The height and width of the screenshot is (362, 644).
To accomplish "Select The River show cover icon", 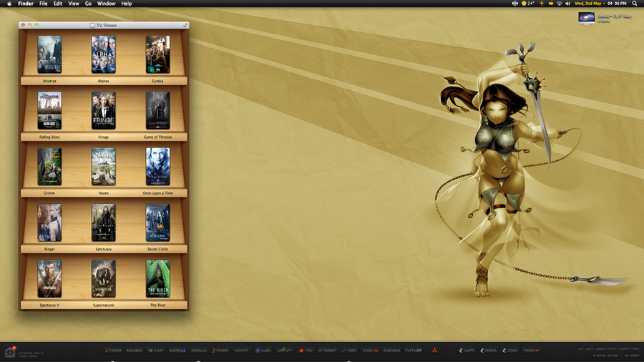I will [157, 279].
